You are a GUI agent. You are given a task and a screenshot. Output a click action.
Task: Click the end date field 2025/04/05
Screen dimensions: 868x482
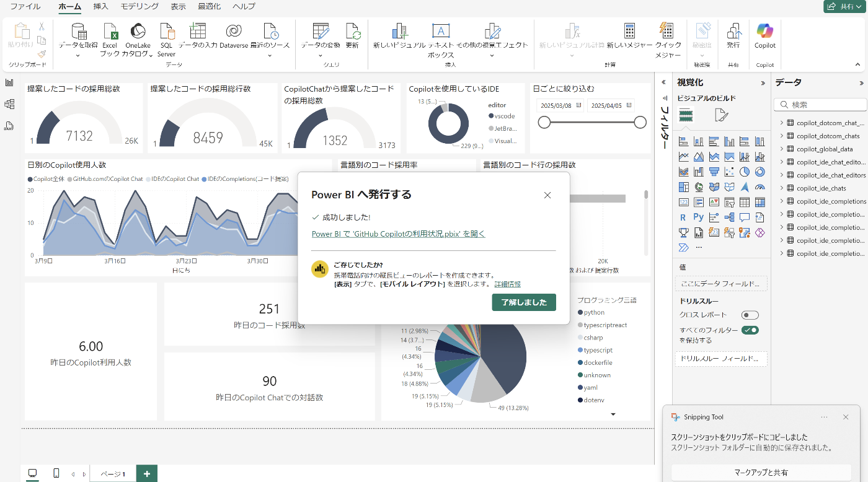click(x=611, y=106)
